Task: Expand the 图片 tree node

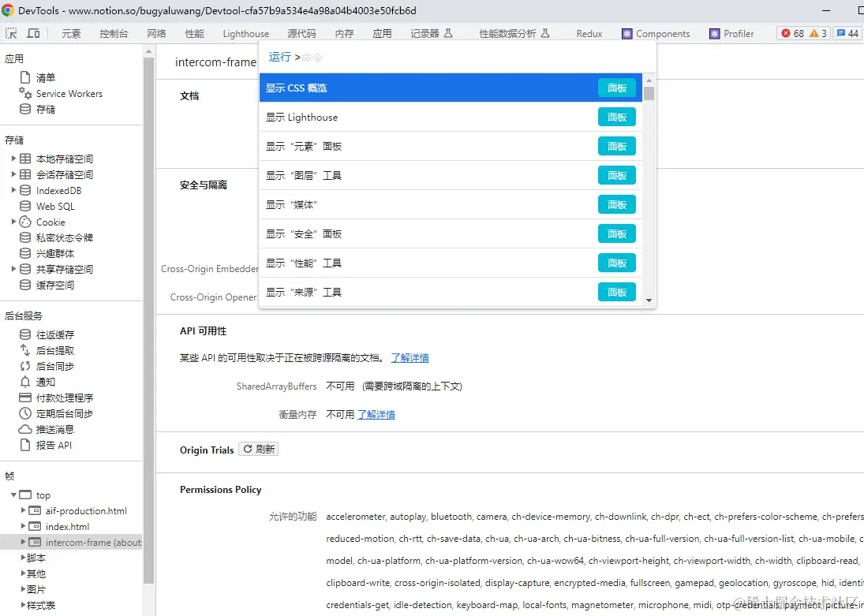Action: [23, 589]
